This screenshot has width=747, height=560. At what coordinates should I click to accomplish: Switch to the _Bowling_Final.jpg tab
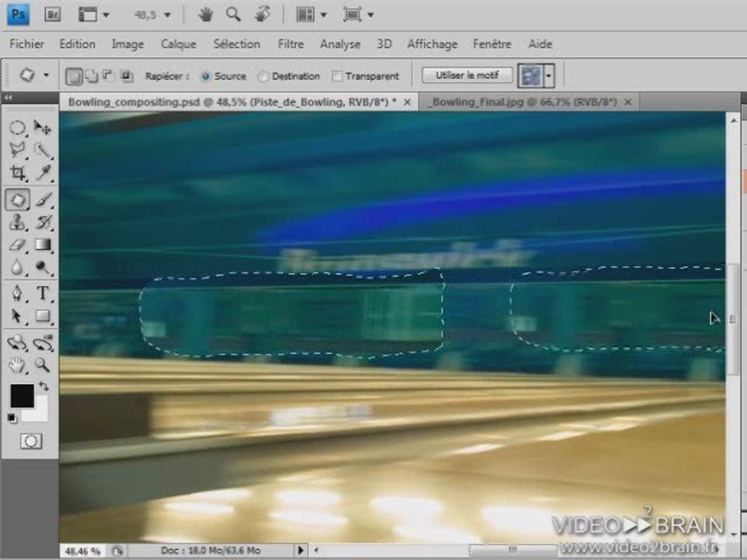coord(524,102)
